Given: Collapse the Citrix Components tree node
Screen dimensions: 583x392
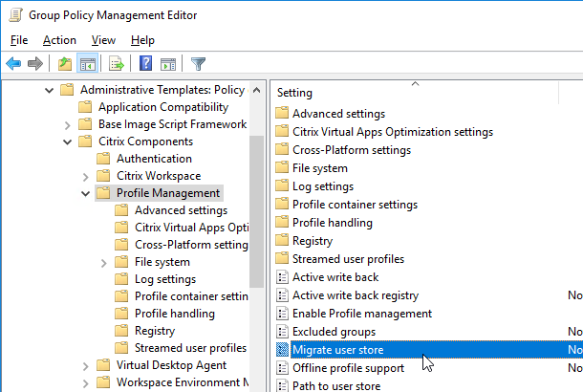Looking at the screenshot, I should coord(67,142).
